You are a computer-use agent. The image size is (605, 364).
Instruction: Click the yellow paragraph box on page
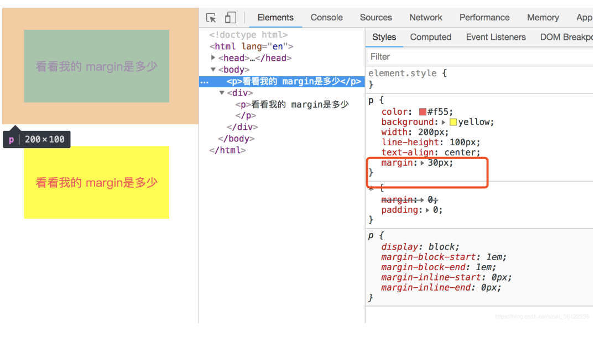pyautogui.click(x=96, y=182)
